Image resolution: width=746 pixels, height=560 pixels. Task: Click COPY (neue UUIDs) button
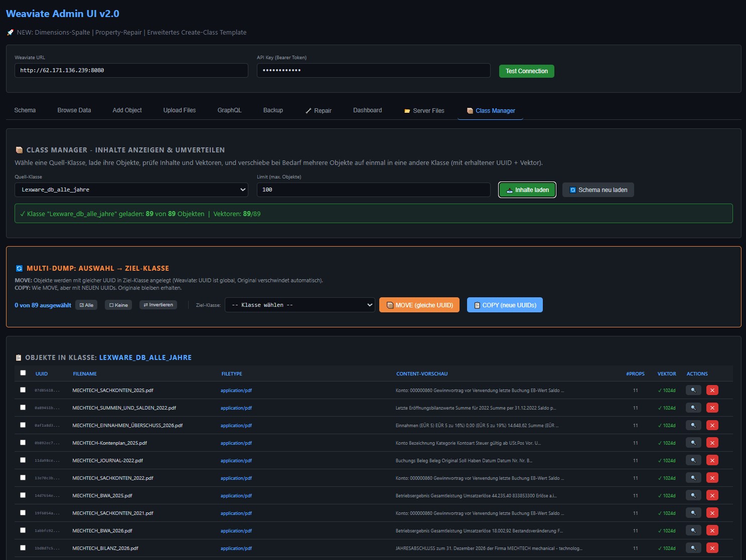click(x=505, y=305)
